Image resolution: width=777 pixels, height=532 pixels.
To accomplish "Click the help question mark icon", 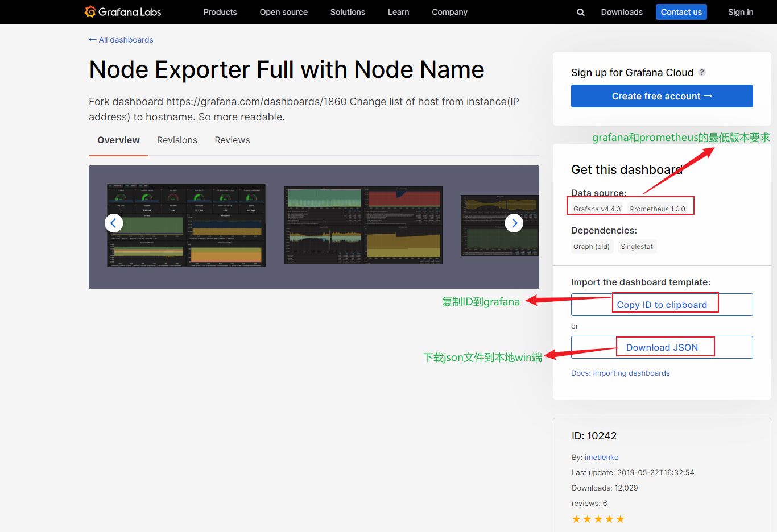I will coord(702,72).
